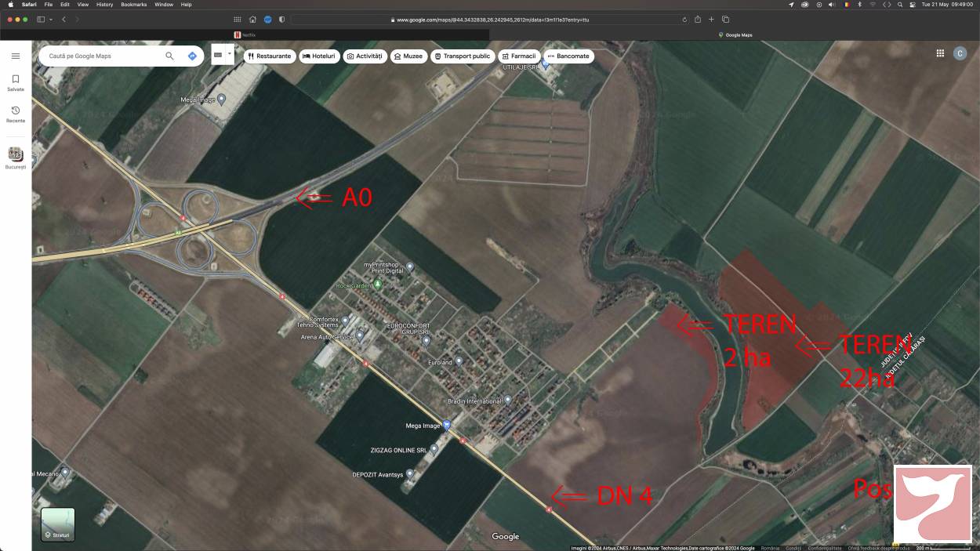Image resolution: width=980 pixels, height=551 pixels.
Task: Select the Bradin International pin
Action: pyautogui.click(x=507, y=401)
